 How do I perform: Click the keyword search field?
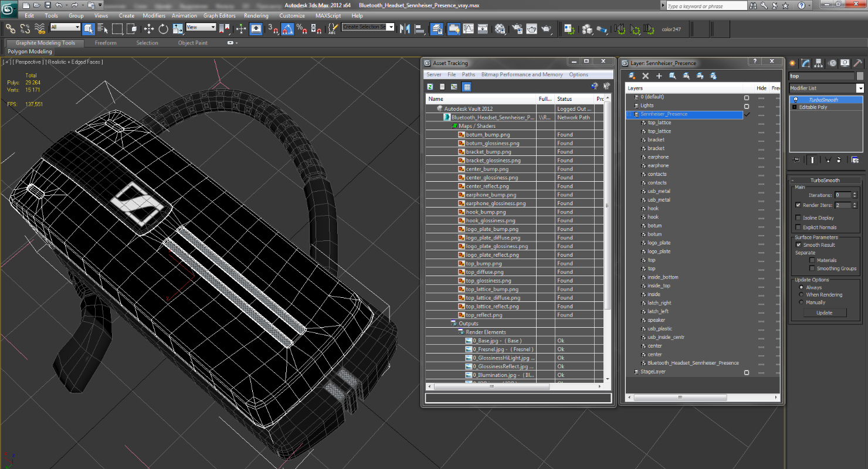pyautogui.click(x=706, y=6)
